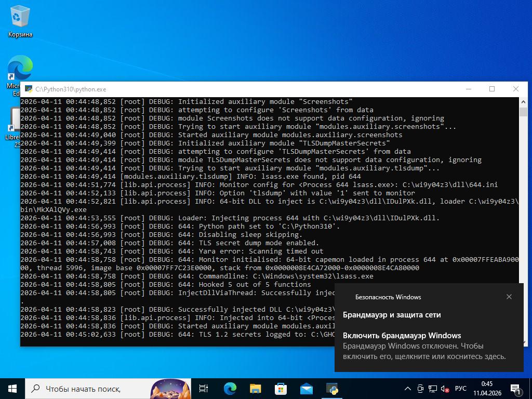This screenshot has width=532, height=399.
Task: Open the Mail app from the taskbar
Action: pos(306,389)
